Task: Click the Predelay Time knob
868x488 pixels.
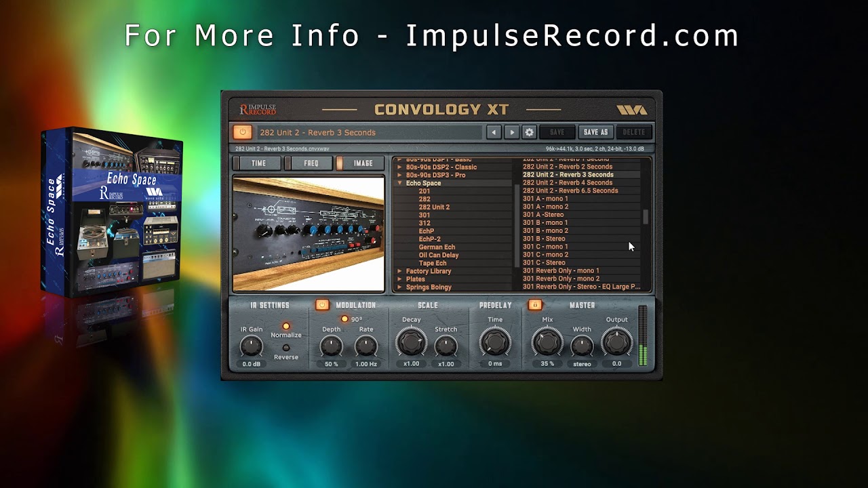Action: click(x=495, y=342)
